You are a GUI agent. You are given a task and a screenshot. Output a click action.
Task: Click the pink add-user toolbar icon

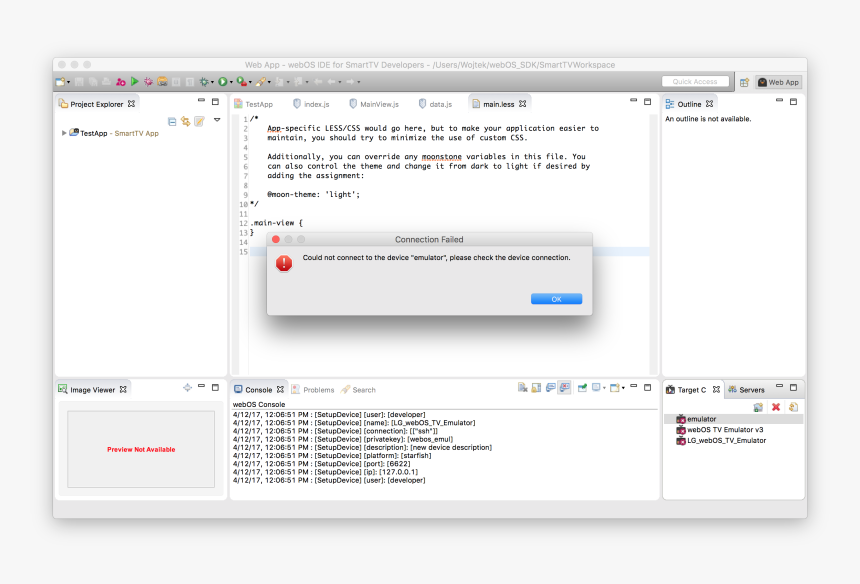tap(121, 82)
